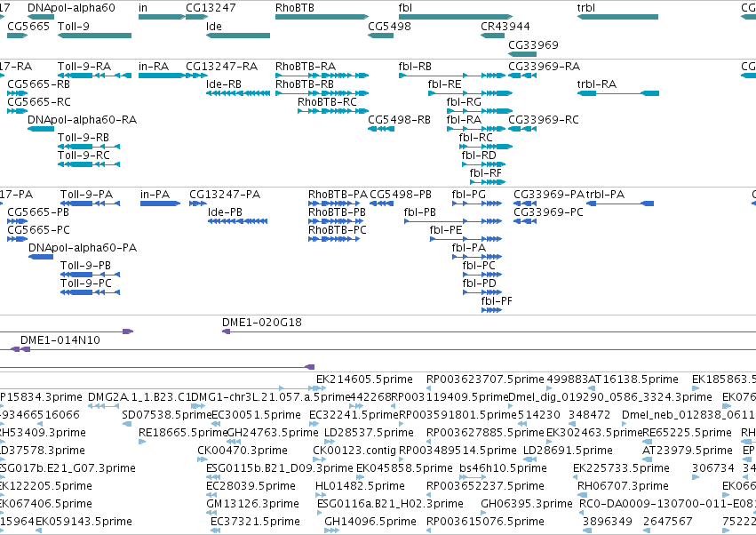
Task: Select the Toll-9-PA protein label
Action: pyautogui.click(x=86, y=195)
